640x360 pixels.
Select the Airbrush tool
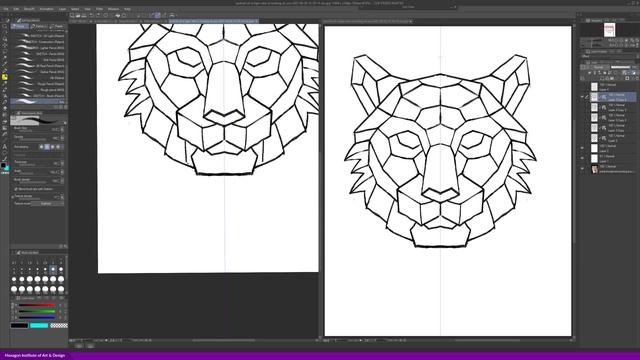4,89
